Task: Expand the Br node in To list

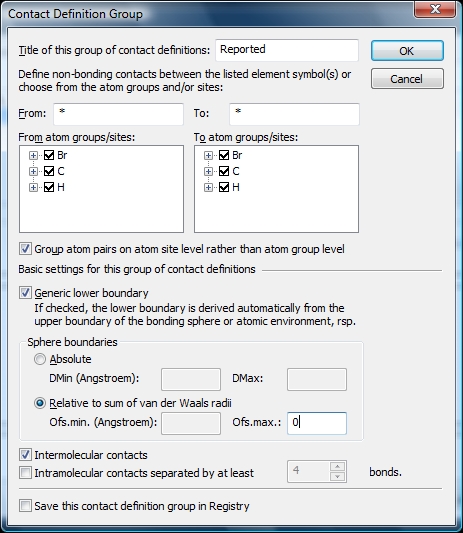Action: (x=208, y=155)
